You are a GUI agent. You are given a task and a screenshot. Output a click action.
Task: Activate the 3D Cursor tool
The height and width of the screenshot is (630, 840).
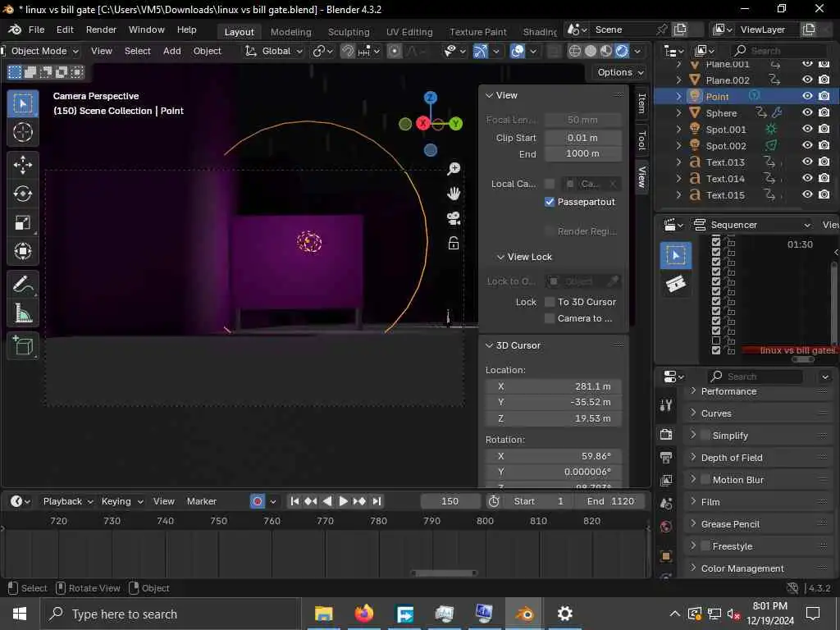tap(22, 132)
